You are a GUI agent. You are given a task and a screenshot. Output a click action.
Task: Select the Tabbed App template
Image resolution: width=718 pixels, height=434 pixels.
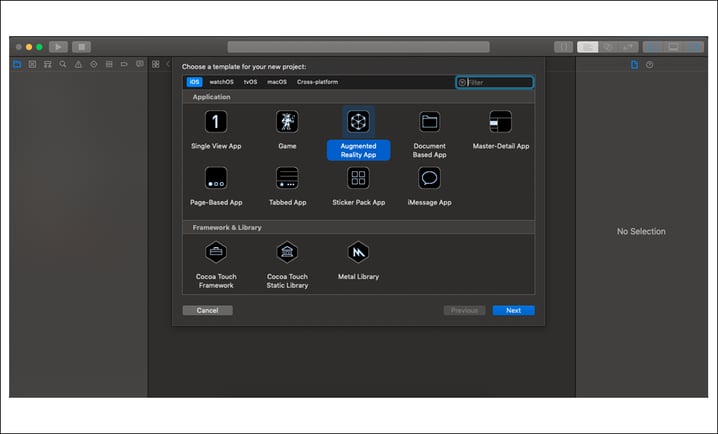pos(287,187)
